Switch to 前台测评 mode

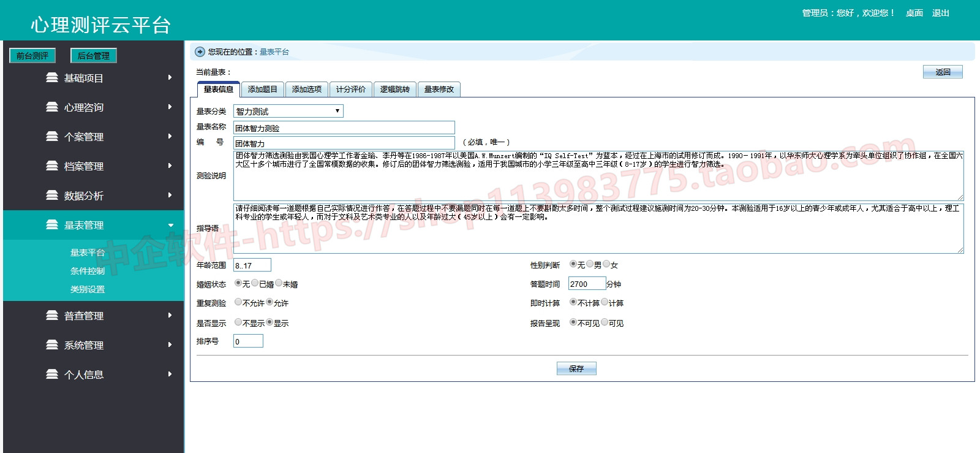tap(32, 56)
